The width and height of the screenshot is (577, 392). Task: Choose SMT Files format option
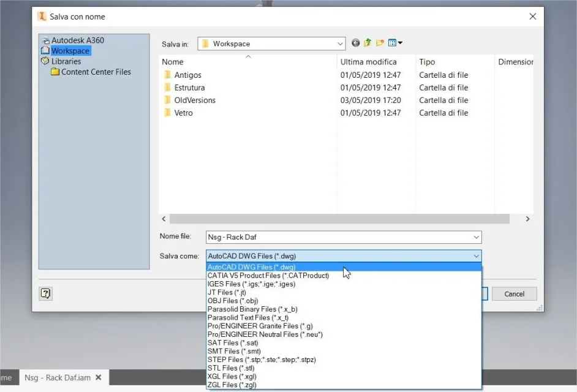[x=344, y=352]
